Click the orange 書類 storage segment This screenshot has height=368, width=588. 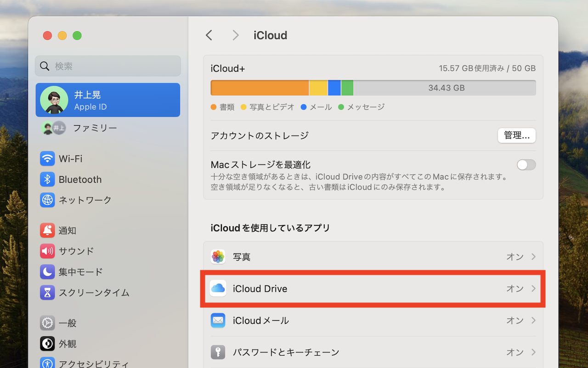260,88
